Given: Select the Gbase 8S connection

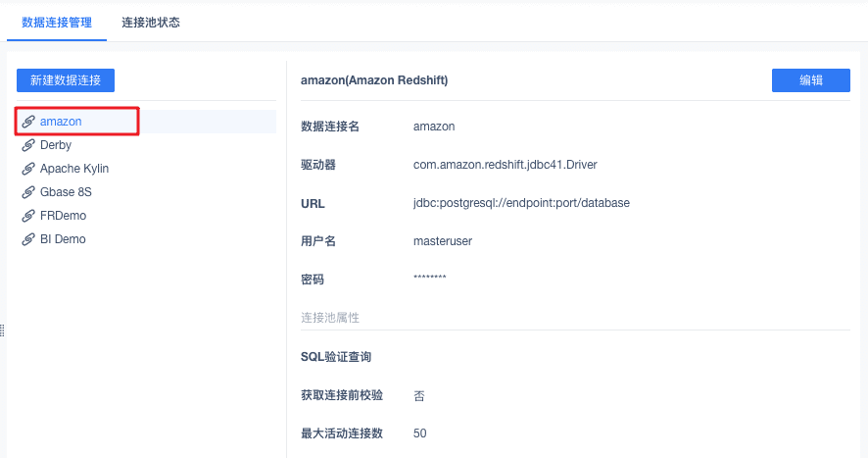Looking at the screenshot, I should coord(146,192).
